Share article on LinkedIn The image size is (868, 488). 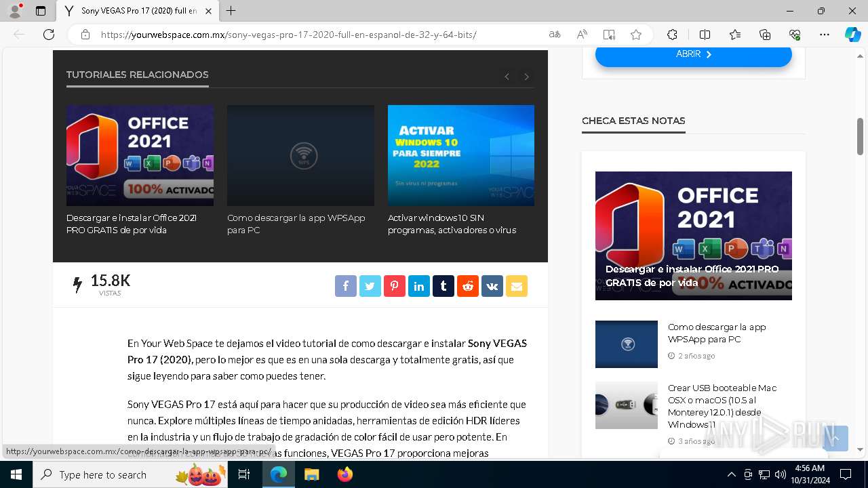point(418,286)
